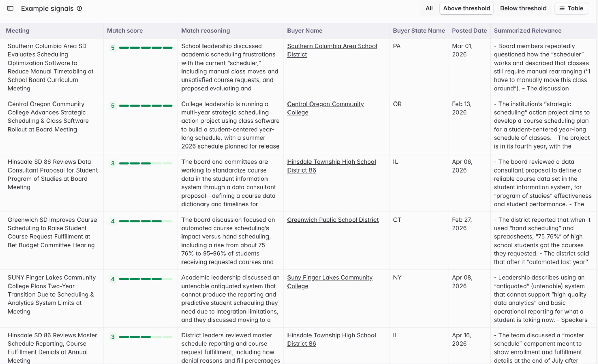Screen dimensions: 598x364
Task: Switch to the Below threshold tab
Action: coord(523,8)
